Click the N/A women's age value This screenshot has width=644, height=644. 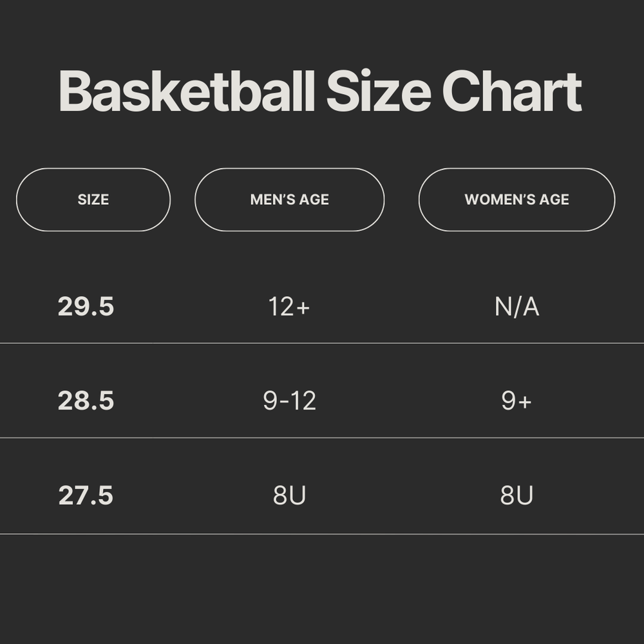point(516,307)
